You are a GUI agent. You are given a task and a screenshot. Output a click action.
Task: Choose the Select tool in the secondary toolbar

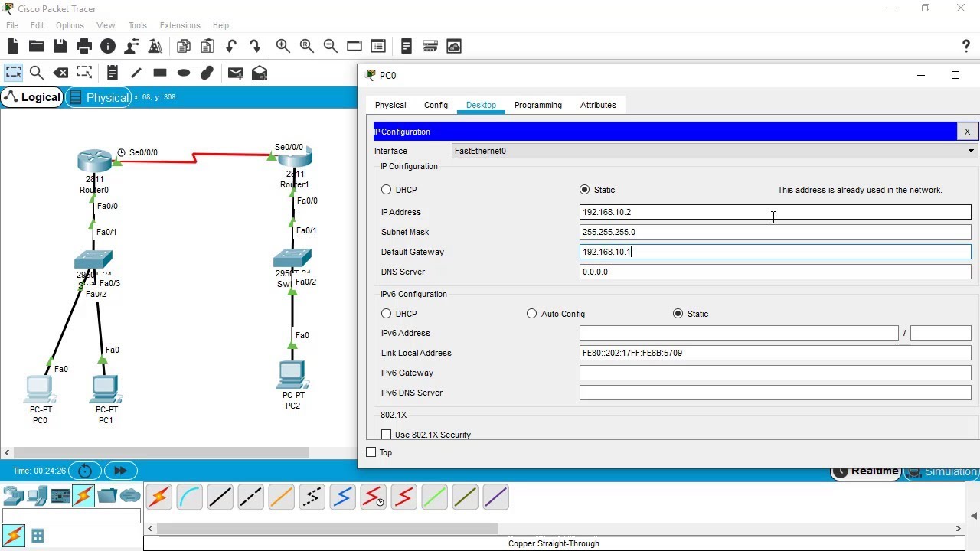13,73
